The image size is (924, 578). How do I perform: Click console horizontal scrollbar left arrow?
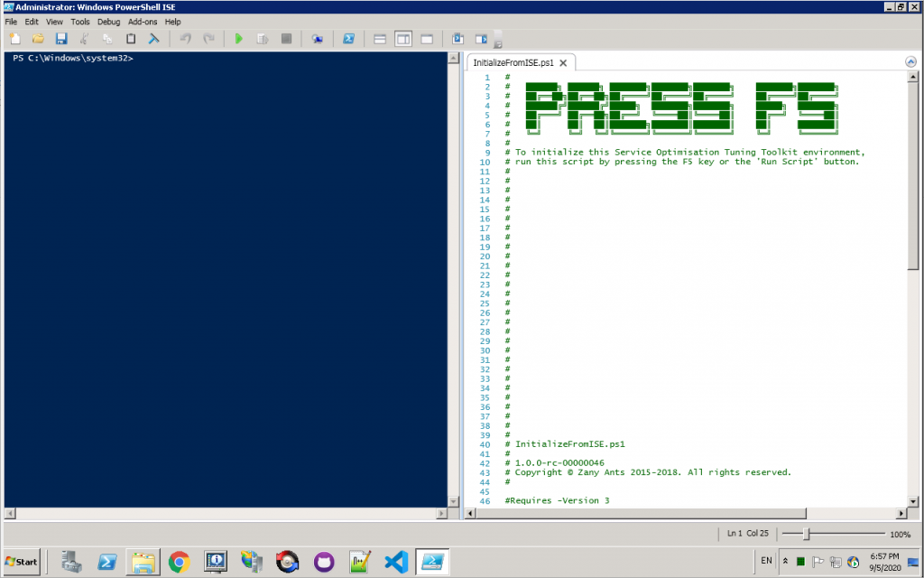[x=10, y=514]
